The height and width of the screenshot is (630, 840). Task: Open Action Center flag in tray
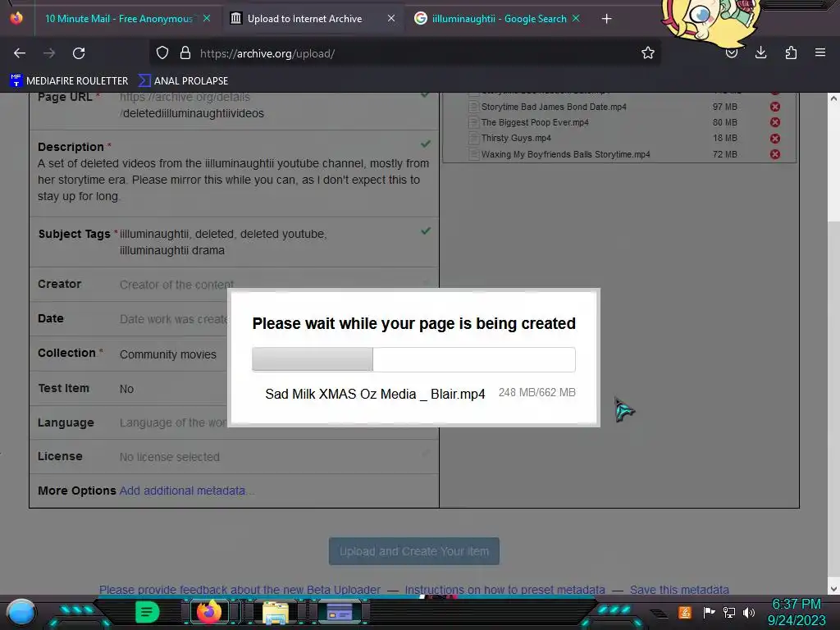pos(709,612)
